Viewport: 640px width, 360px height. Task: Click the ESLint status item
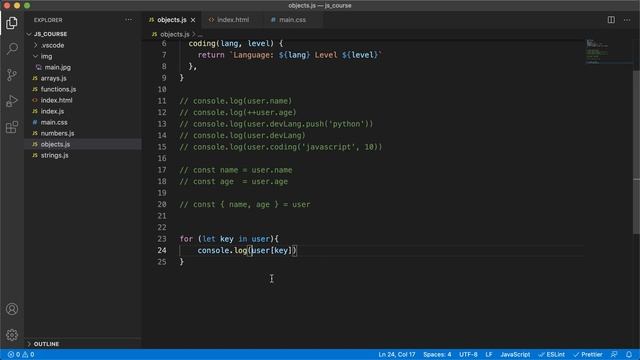coord(552,354)
